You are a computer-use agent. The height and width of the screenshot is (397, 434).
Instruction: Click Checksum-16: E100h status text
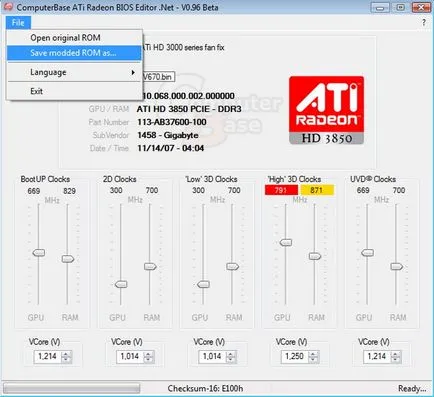pyautogui.click(x=205, y=388)
